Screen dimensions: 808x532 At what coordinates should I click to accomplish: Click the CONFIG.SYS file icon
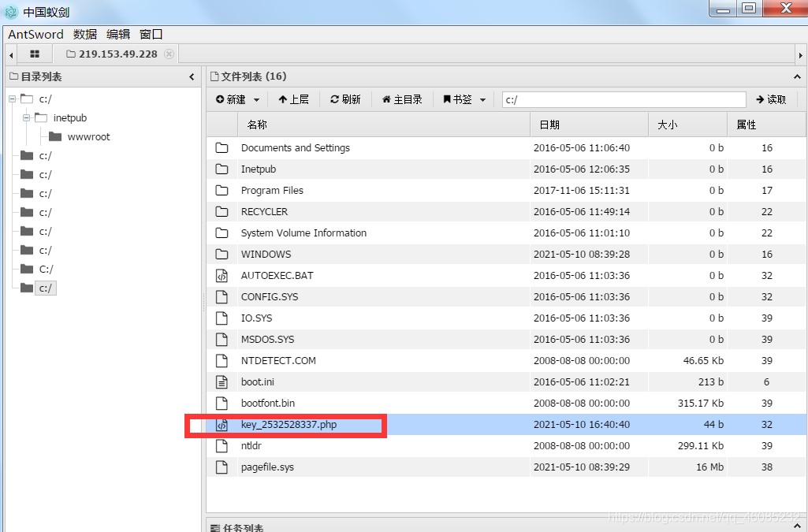click(x=222, y=296)
